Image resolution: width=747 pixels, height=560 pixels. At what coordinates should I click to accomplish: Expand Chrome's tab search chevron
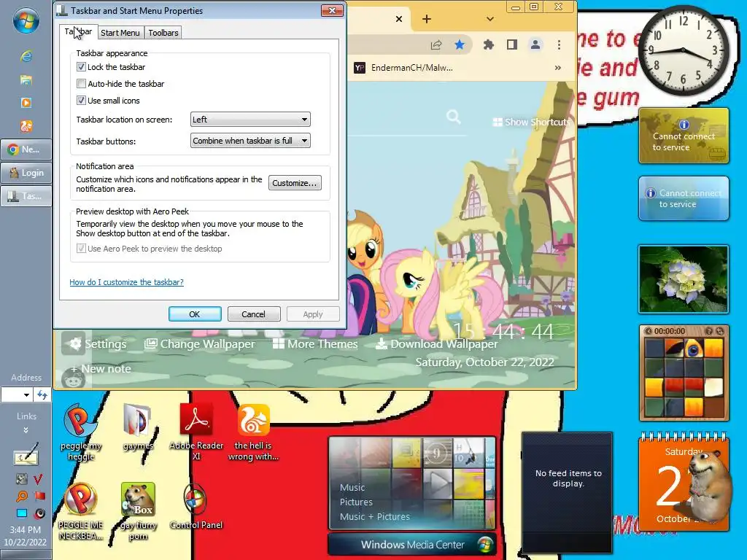point(489,19)
